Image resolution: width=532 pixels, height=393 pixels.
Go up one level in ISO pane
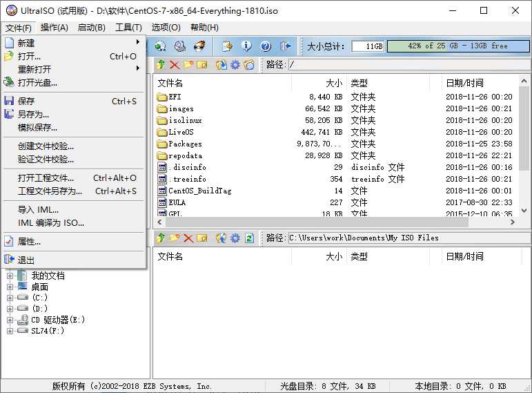pos(161,64)
